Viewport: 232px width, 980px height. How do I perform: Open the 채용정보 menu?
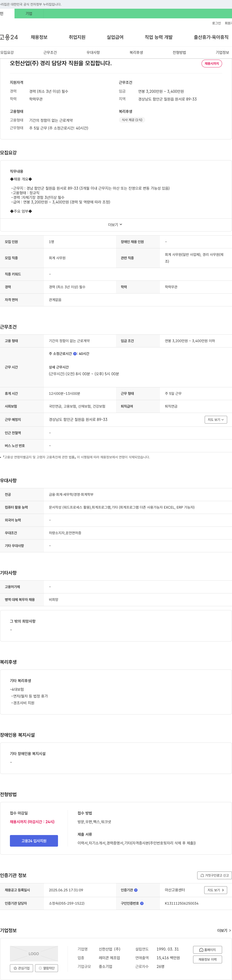(39, 37)
